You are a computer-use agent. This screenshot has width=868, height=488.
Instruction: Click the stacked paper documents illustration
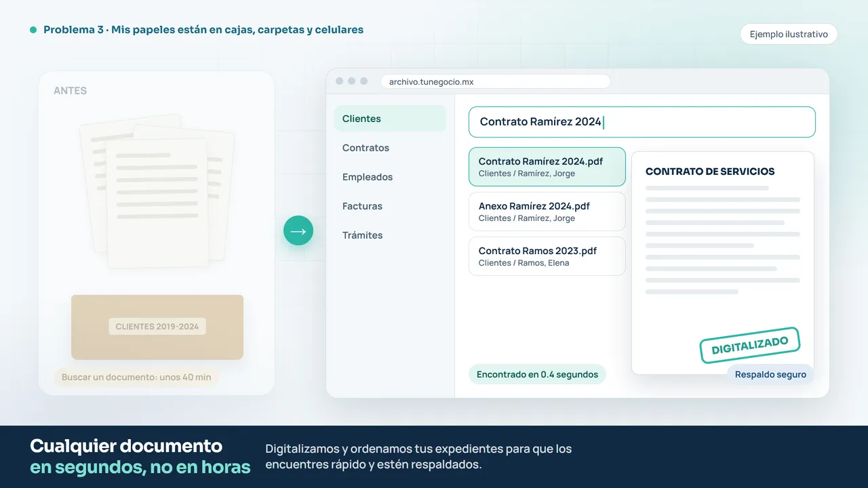pos(157,191)
